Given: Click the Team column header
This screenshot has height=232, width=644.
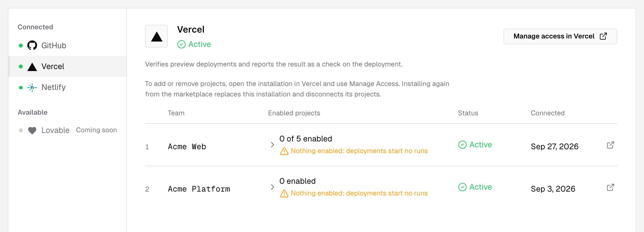Looking at the screenshot, I should click(176, 113).
